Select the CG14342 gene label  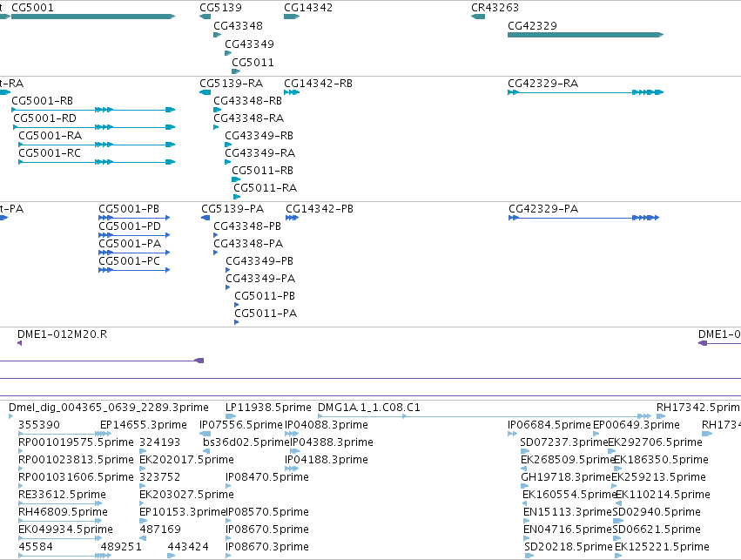308,8
